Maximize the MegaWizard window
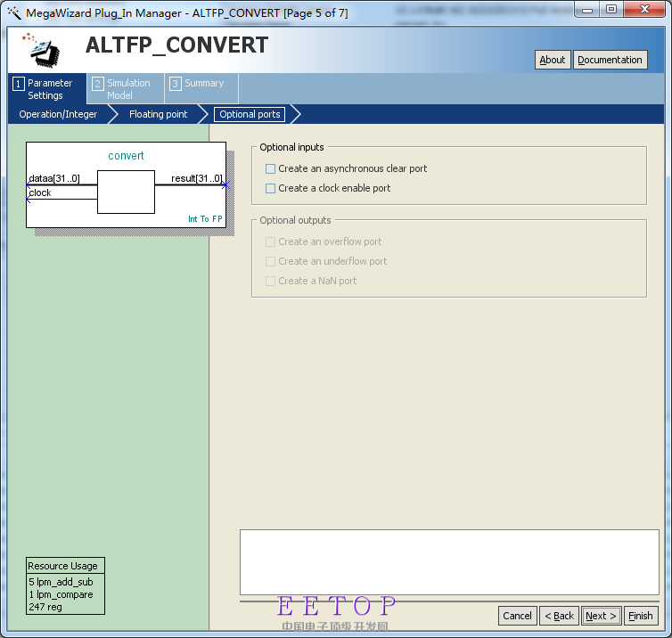The height and width of the screenshot is (638, 672). (x=611, y=10)
